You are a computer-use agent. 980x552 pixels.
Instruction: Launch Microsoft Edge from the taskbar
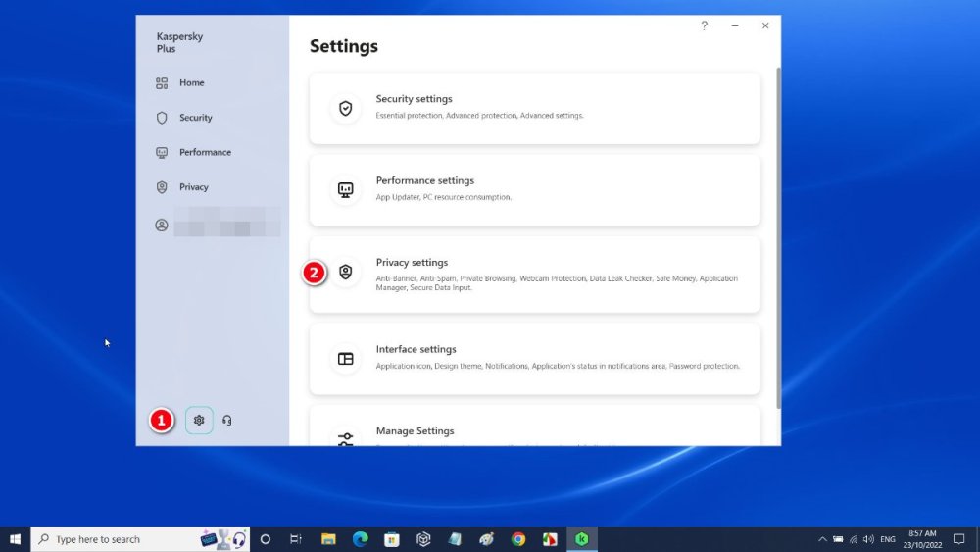[360, 539]
